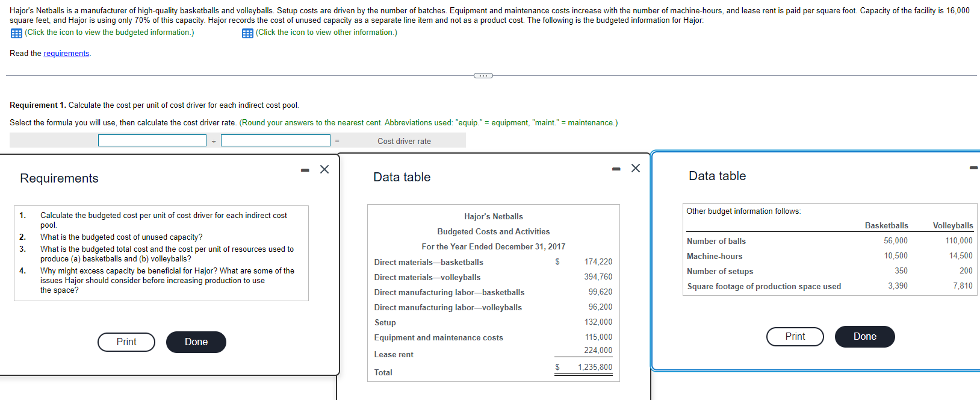This screenshot has width=980, height=400.
Task: Click Direct manufacturing labor—basketballs value 99,620
Action: pos(600,292)
